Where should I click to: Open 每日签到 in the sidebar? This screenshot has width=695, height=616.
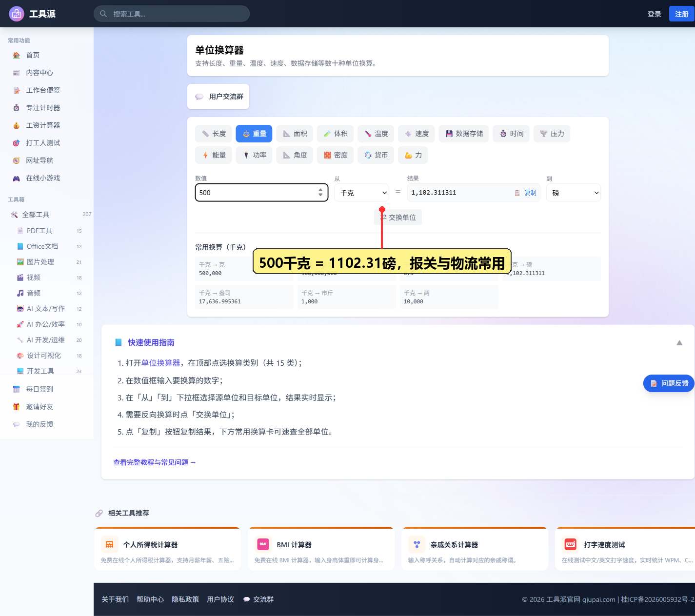[47, 389]
